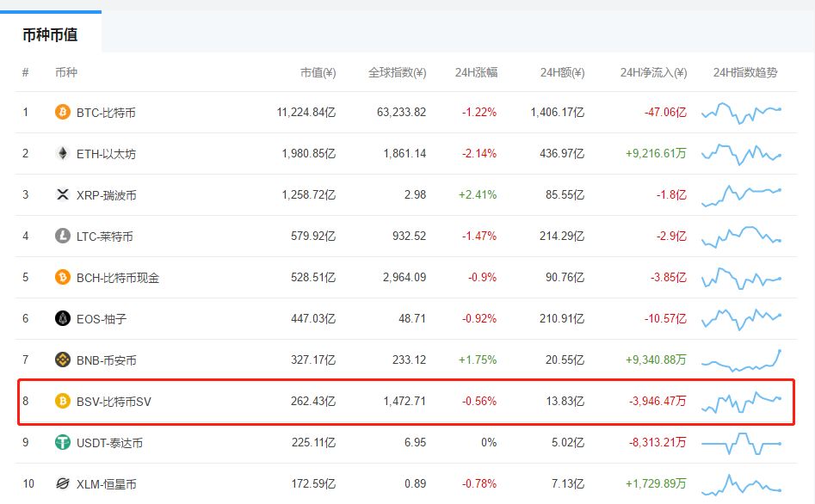Click EOS 24H change -0.92%
This screenshot has width=815, height=504.
[479, 318]
